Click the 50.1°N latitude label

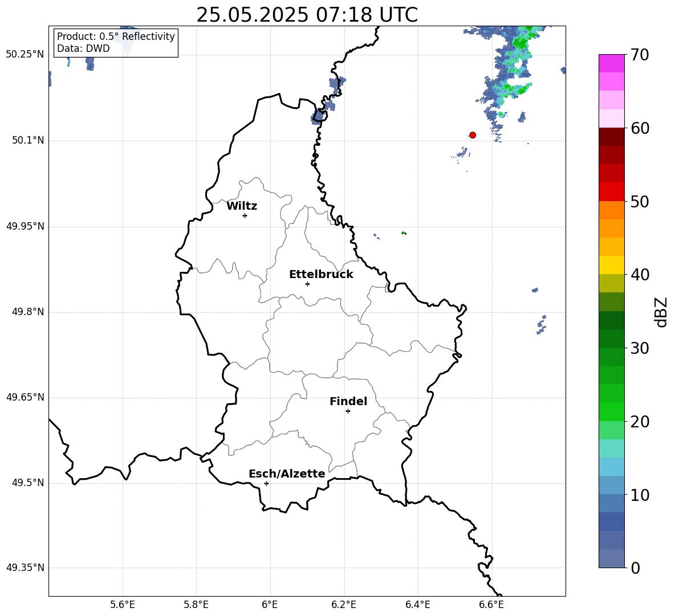click(x=28, y=141)
